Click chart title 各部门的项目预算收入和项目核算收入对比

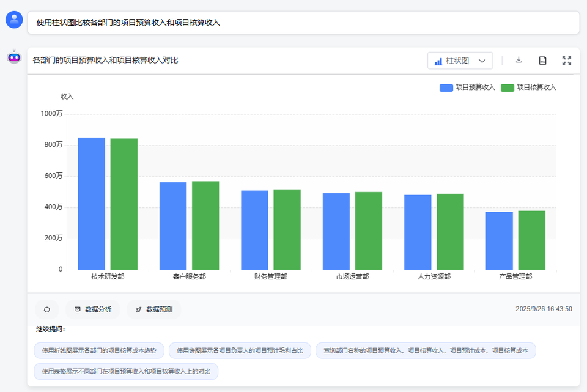[105, 61]
